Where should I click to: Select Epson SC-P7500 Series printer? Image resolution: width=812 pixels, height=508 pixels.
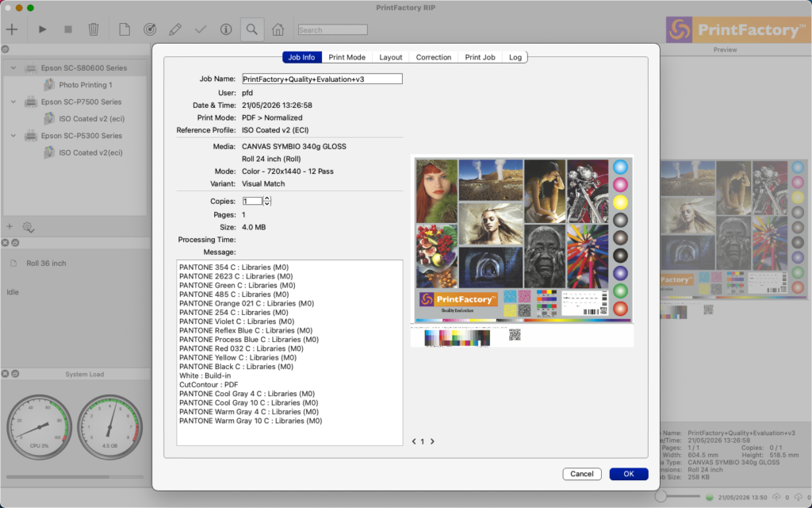82,102
